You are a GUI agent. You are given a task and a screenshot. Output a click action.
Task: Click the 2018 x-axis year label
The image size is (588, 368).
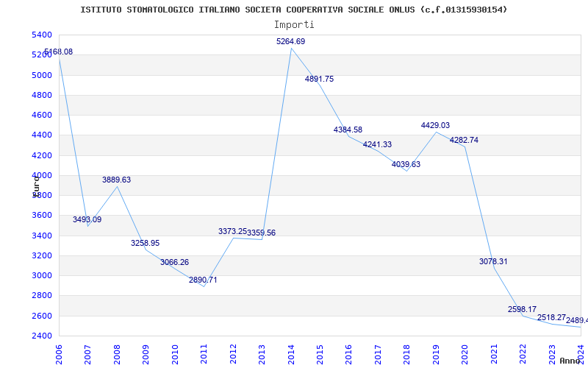(407, 355)
